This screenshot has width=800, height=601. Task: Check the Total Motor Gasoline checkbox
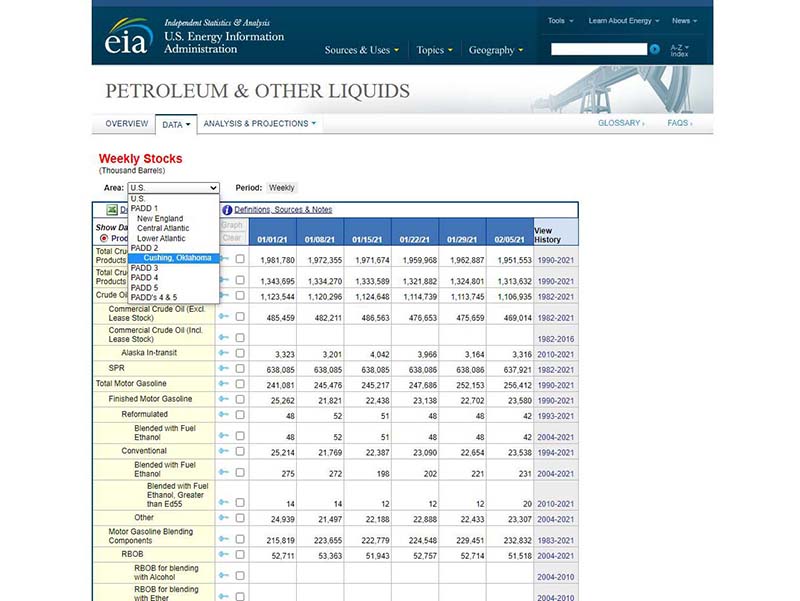coord(240,384)
